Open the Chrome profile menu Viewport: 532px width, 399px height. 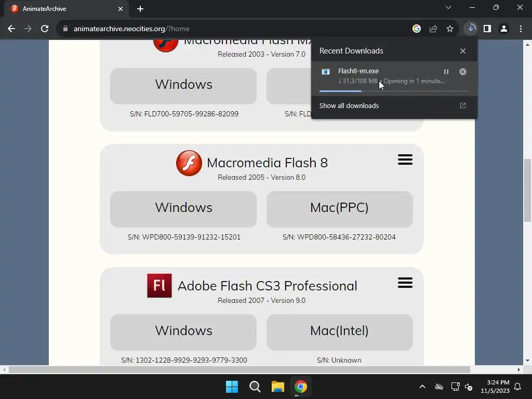pos(504,29)
